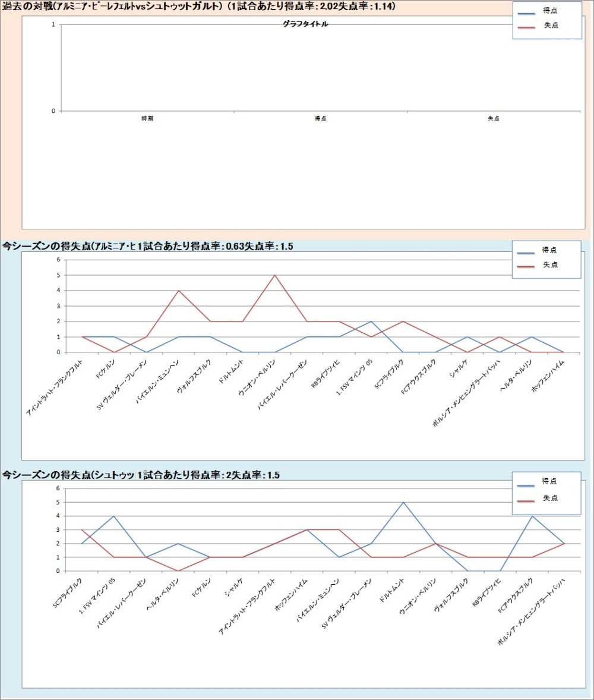The image size is (594, 700).
Task: Select the 過去の対戦 heading text at the top
Action: point(198,7)
